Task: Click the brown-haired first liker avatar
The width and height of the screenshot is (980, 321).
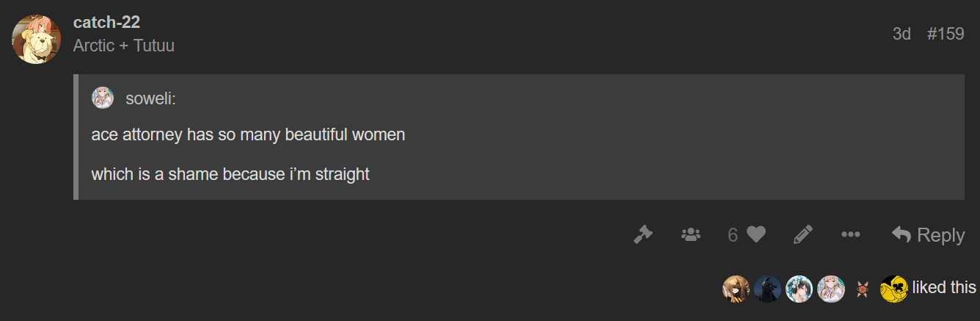Action: 736,289
